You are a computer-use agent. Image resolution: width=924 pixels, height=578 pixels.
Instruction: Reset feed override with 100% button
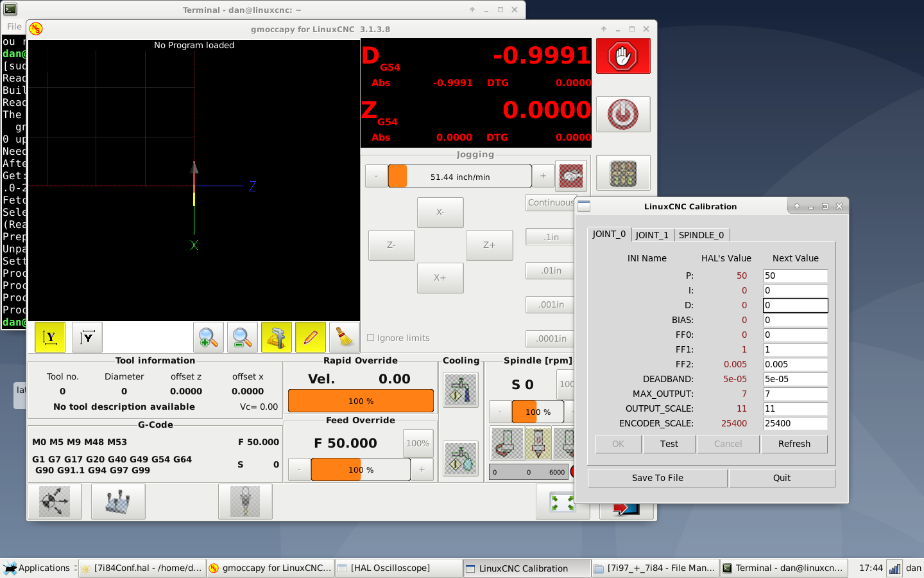(x=418, y=443)
